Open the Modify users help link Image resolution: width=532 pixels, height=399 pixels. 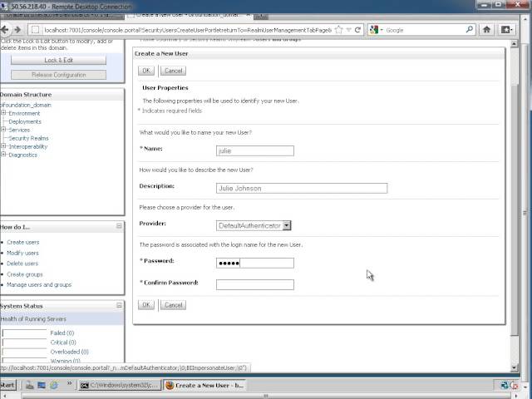pos(22,253)
